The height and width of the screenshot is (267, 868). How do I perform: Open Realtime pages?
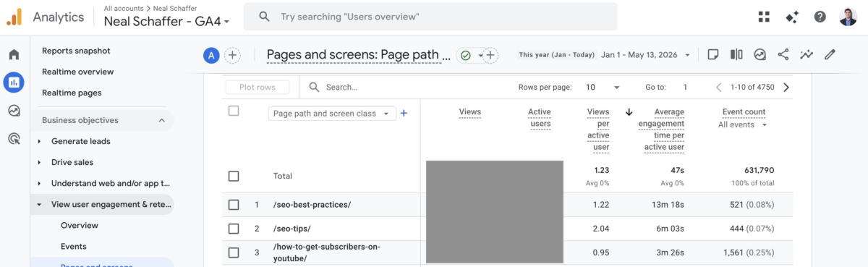(x=72, y=93)
